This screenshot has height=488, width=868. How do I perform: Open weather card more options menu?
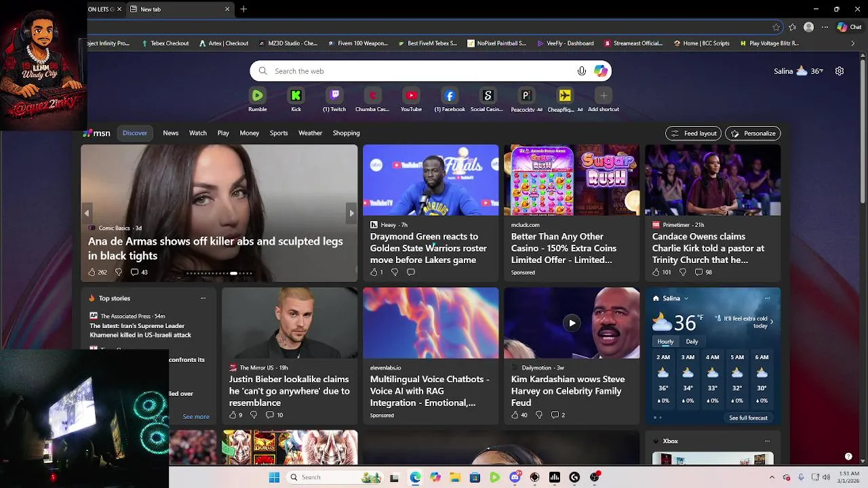[767, 298]
